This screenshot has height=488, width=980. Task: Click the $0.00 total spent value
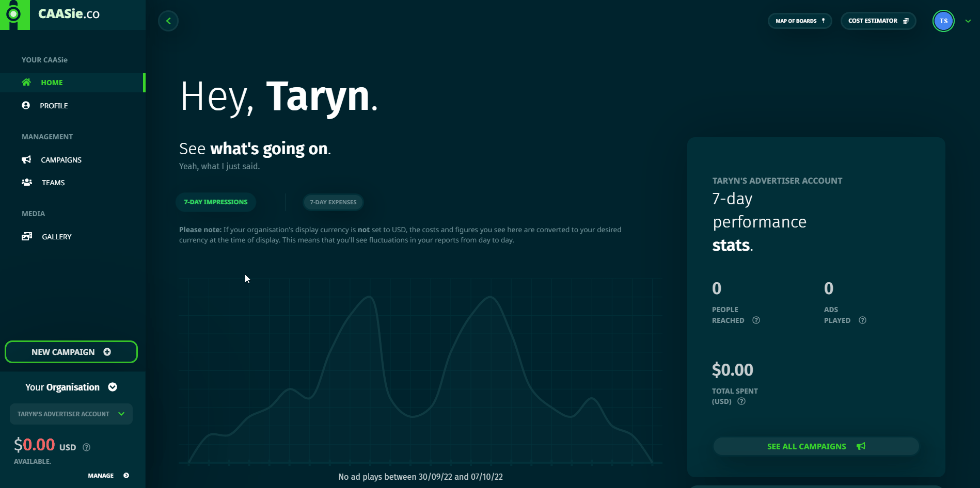coord(732,370)
